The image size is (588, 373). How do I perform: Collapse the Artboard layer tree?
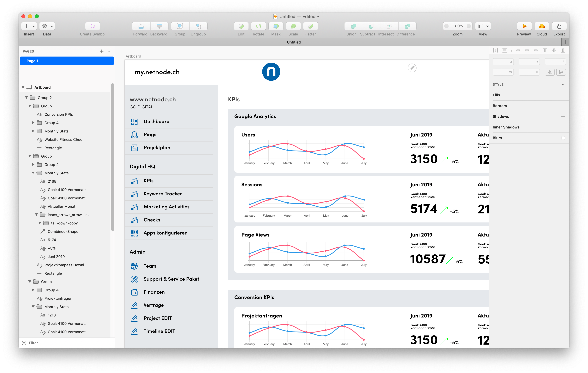23,87
